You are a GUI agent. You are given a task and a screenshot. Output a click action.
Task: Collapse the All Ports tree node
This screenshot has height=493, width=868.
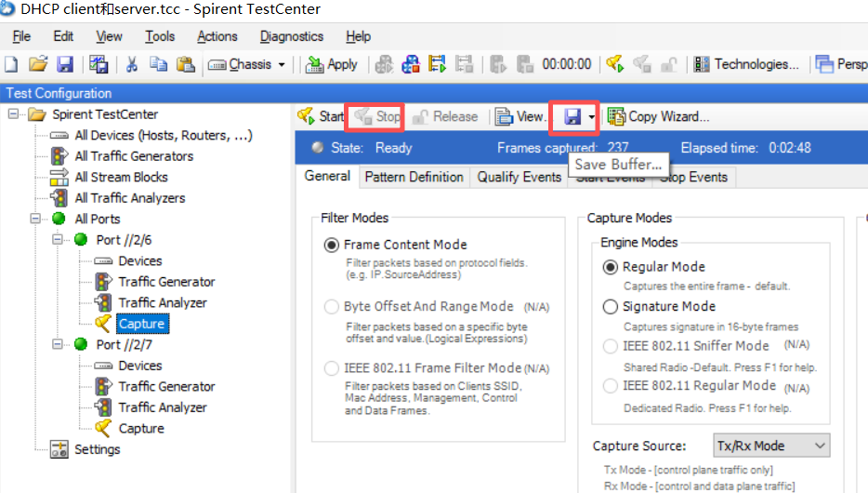pos(36,219)
